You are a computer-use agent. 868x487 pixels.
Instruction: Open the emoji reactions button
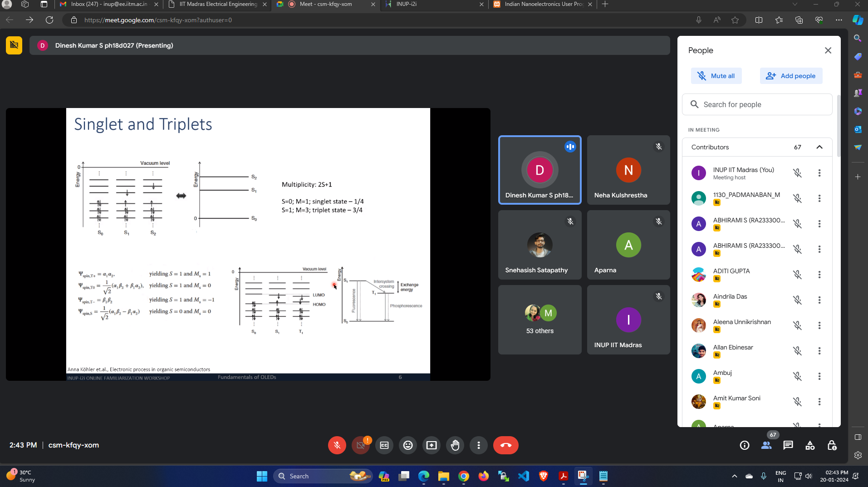[407, 445]
